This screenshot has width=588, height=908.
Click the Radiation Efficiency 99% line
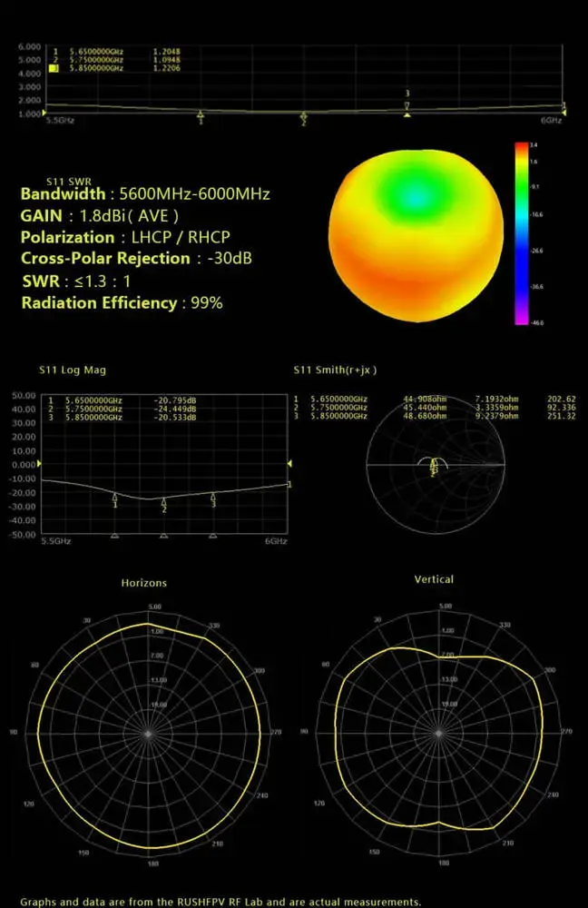pyautogui.click(x=122, y=303)
